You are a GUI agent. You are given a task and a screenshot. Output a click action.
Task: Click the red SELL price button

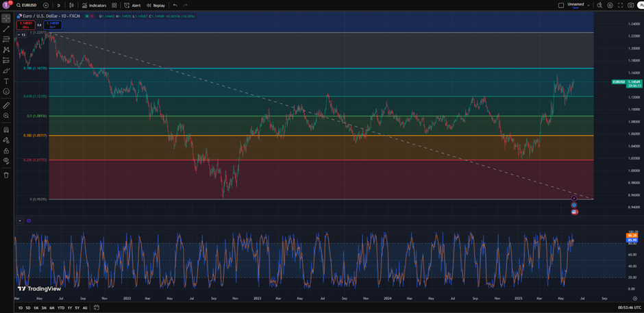pyautogui.click(x=25, y=24)
